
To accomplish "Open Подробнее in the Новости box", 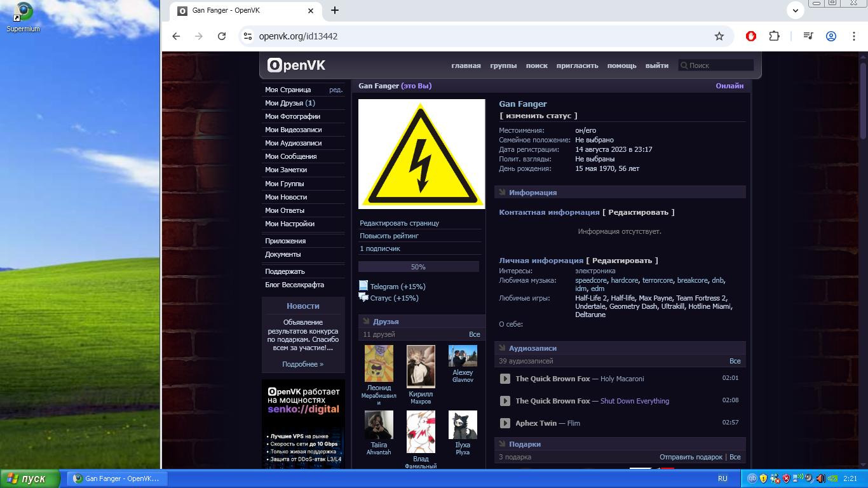I will pos(302,364).
